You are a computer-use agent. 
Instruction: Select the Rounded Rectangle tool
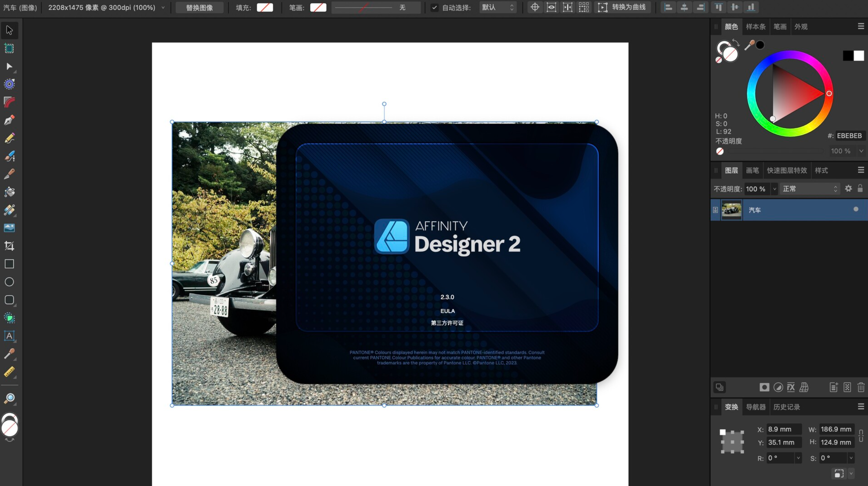(9, 300)
